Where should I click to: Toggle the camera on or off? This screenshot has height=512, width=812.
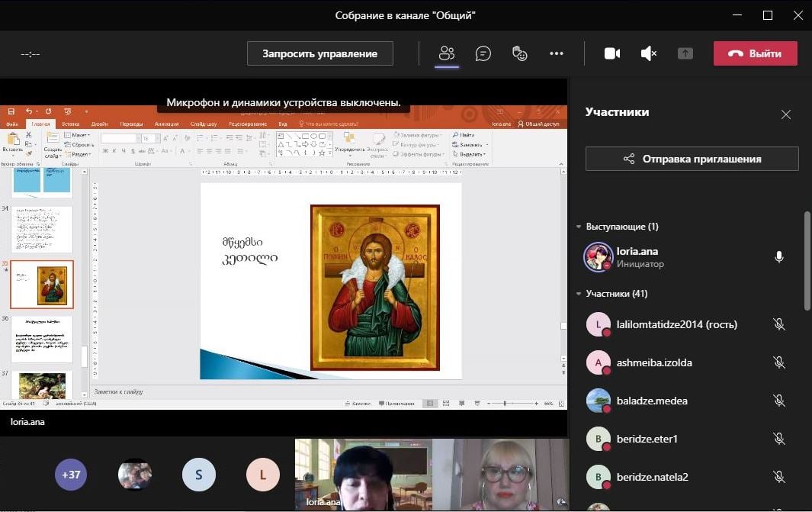coord(612,53)
